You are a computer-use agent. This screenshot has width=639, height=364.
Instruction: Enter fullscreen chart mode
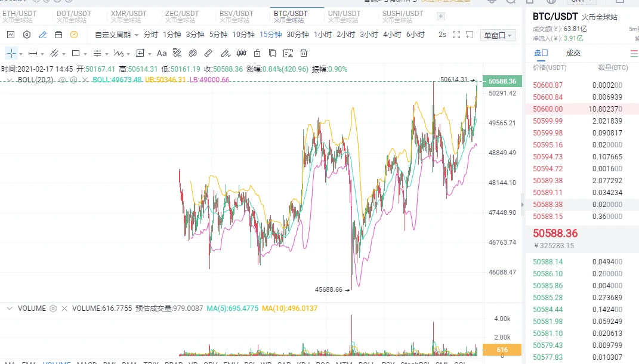pyautogui.click(x=456, y=35)
